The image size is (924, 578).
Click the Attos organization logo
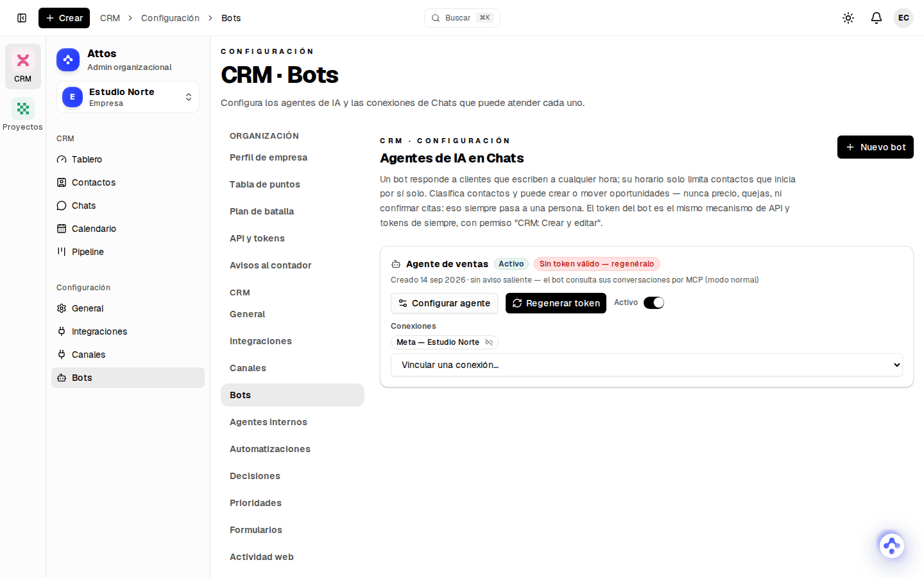pos(68,60)
